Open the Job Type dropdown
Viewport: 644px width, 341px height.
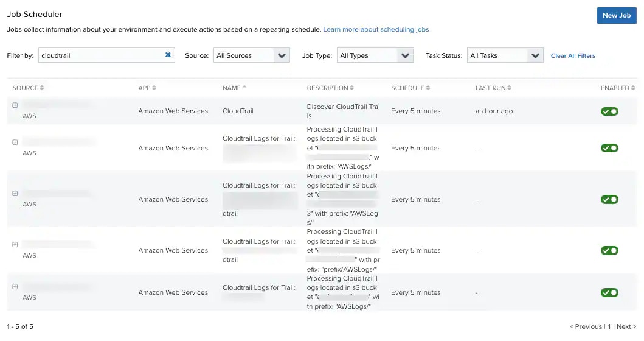[x=375, y=55]
